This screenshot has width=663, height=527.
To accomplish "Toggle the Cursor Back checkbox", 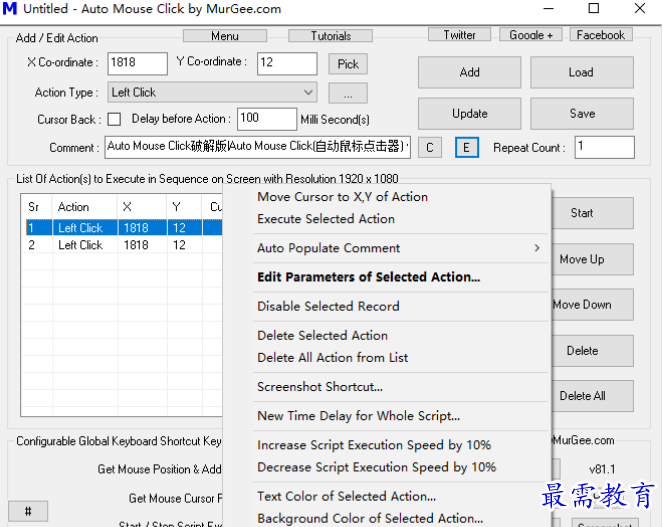I will 114,119.
